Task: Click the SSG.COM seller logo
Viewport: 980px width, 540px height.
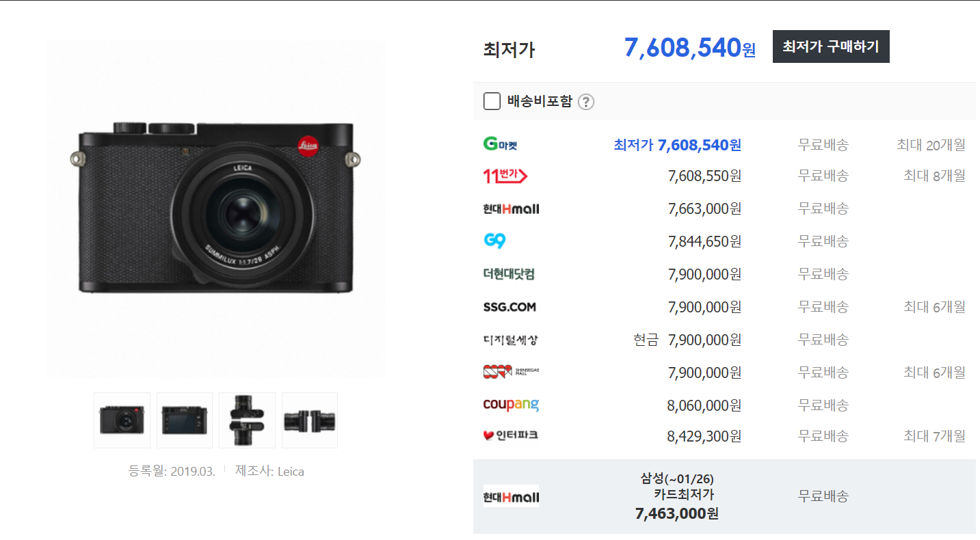Action: [x=509, y=307]
